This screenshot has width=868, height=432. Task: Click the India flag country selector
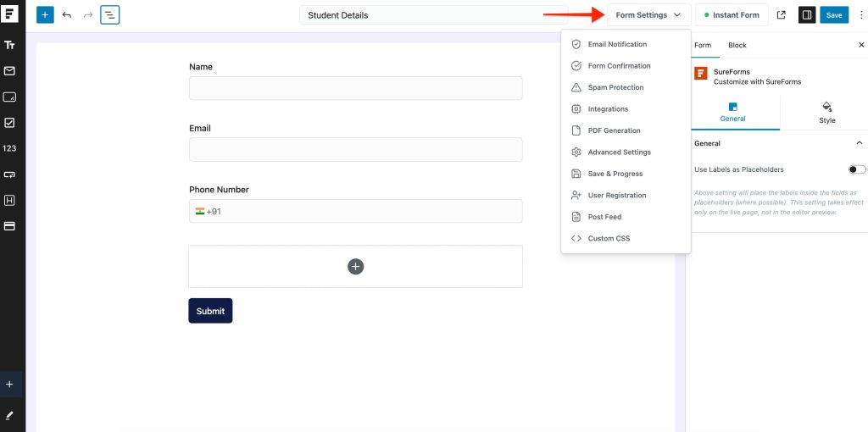pyautogui.click(x=200, y=211)
